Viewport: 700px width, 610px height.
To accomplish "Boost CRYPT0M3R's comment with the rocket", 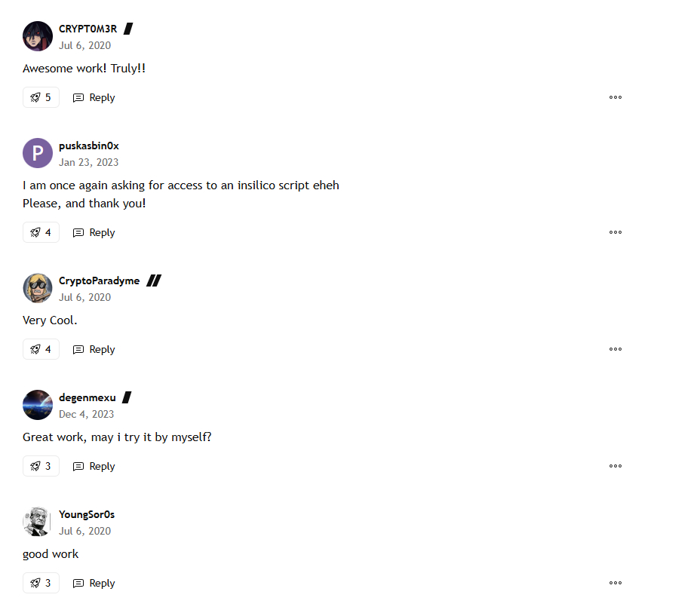I will tap(41, 97).
